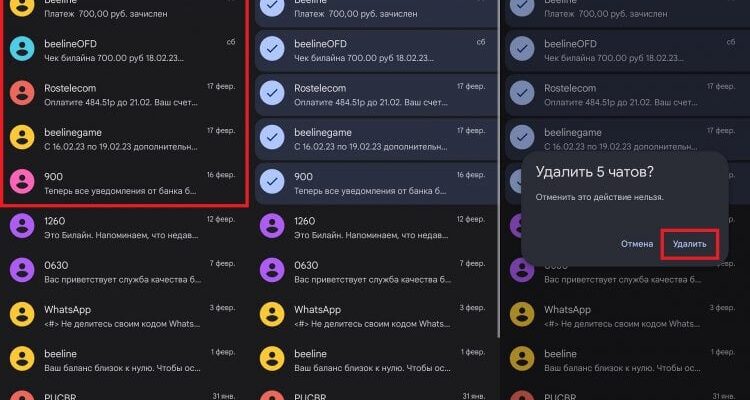
Task: Tap the WhatsApp avatar in the middle panel
Action: [x=273, y=315]
